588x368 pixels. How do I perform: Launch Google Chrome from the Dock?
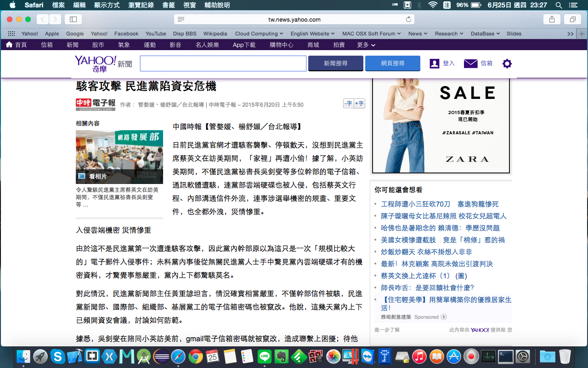pos(196,356)
